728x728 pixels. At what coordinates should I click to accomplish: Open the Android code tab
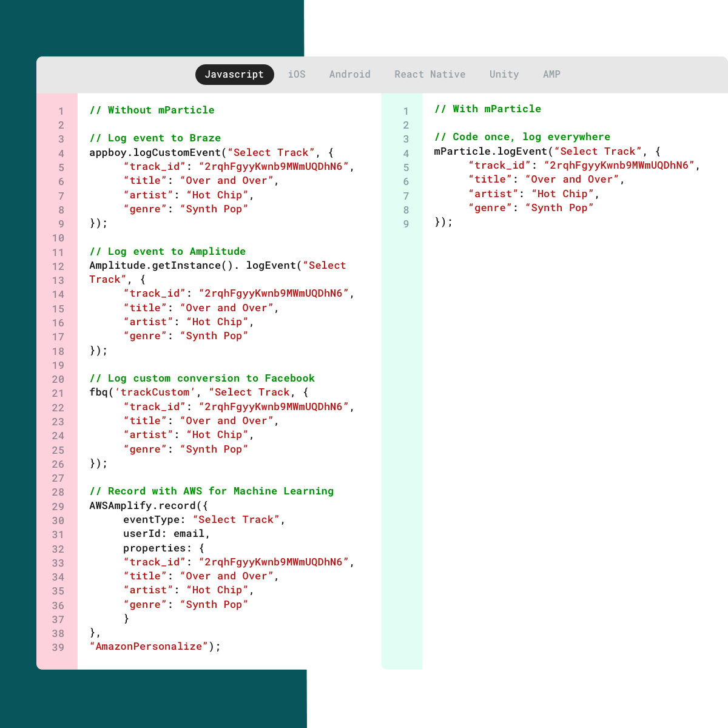point(349,75)
